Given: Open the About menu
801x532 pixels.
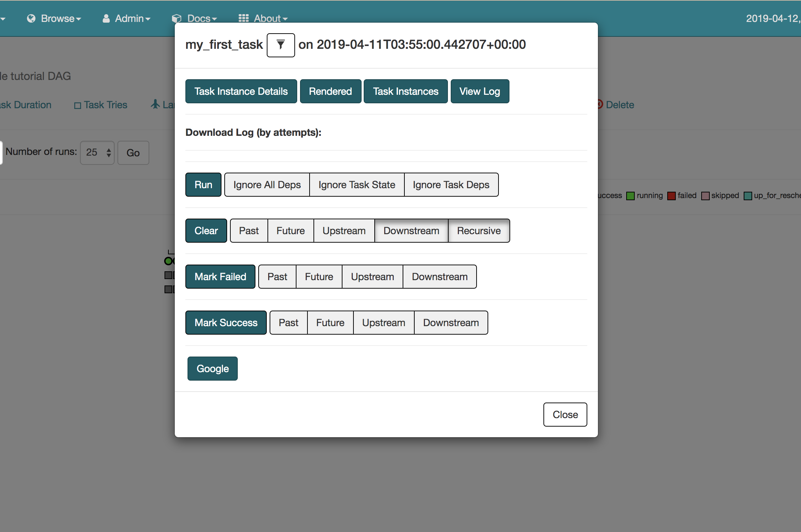Looking at the screenshot, I should (x=270, y=18).
